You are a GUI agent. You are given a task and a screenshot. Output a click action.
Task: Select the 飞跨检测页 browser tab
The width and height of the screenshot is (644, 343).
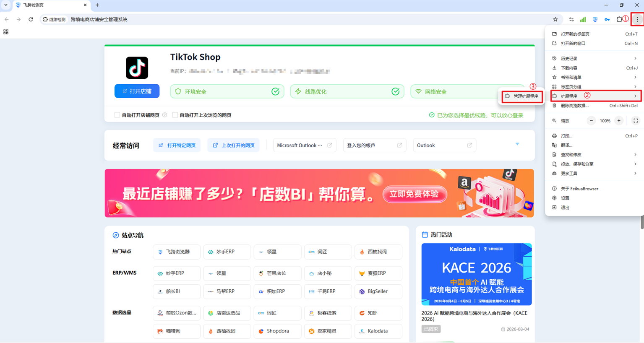(51, 5)
